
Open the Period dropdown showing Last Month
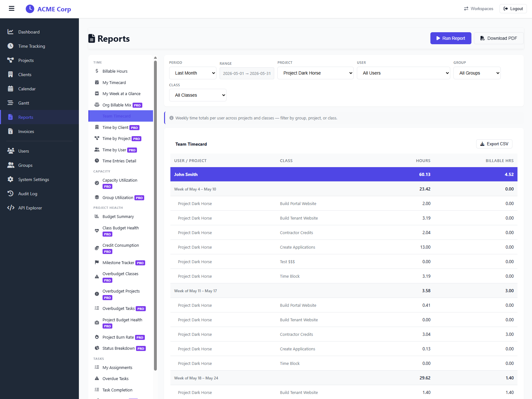[x=193, y=73]
